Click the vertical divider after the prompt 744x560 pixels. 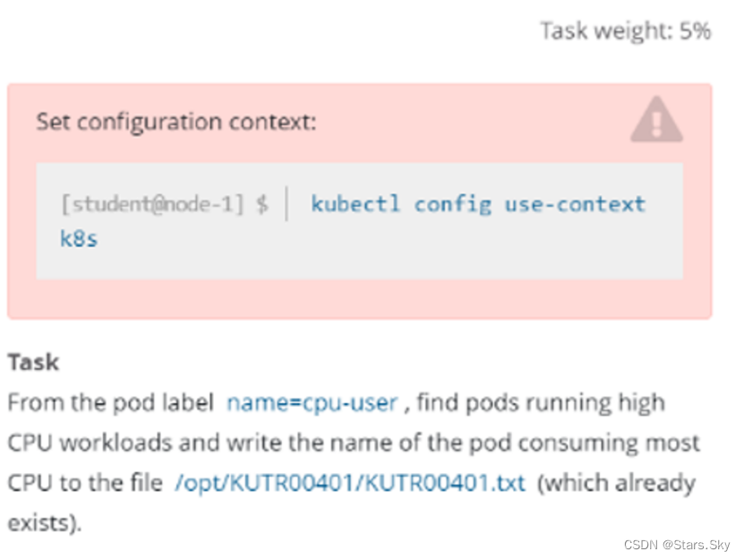(286, 204)
